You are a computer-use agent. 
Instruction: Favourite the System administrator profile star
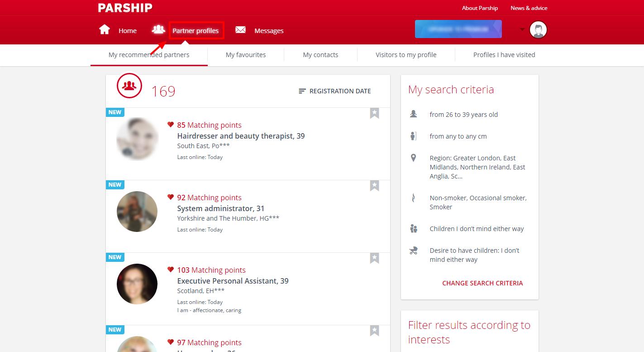point(374,186)
